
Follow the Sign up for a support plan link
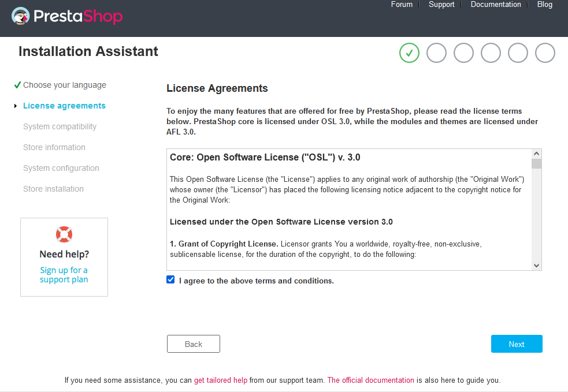[64, 275]
